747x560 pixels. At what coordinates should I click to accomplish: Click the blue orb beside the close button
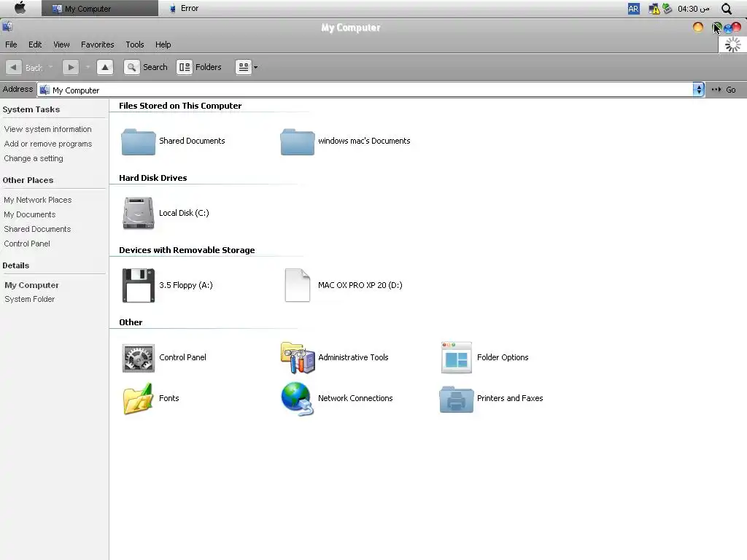[x=728, y=29]
